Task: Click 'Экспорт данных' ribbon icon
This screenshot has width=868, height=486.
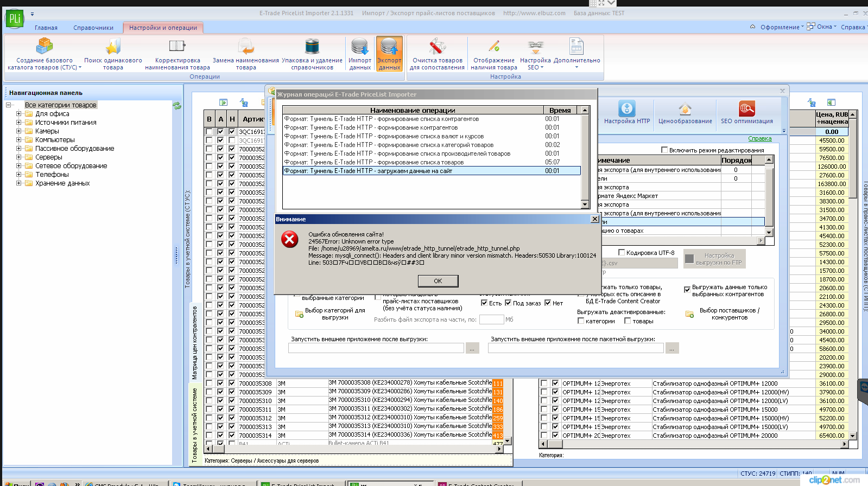Action: point(389,54)
